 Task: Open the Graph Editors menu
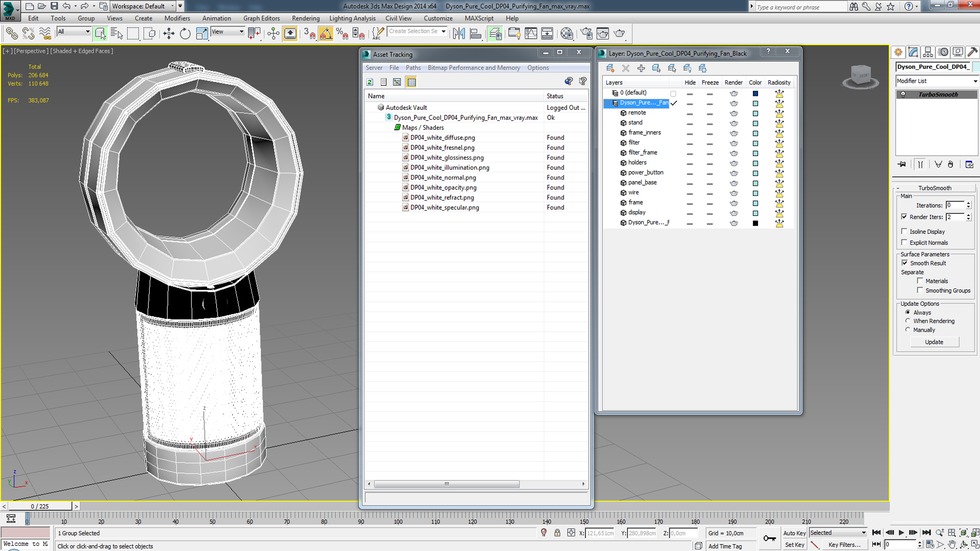261,18
